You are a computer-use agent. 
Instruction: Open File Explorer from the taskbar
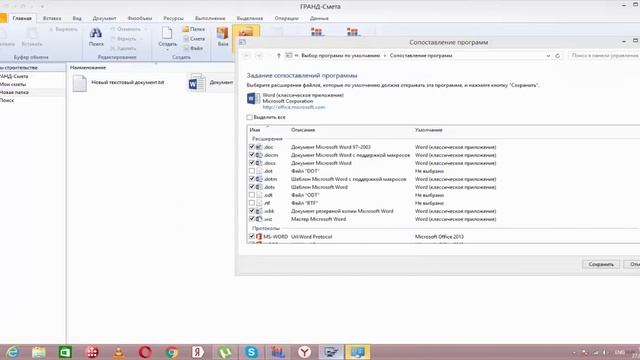pyautogui.click(x=39, y=352)
